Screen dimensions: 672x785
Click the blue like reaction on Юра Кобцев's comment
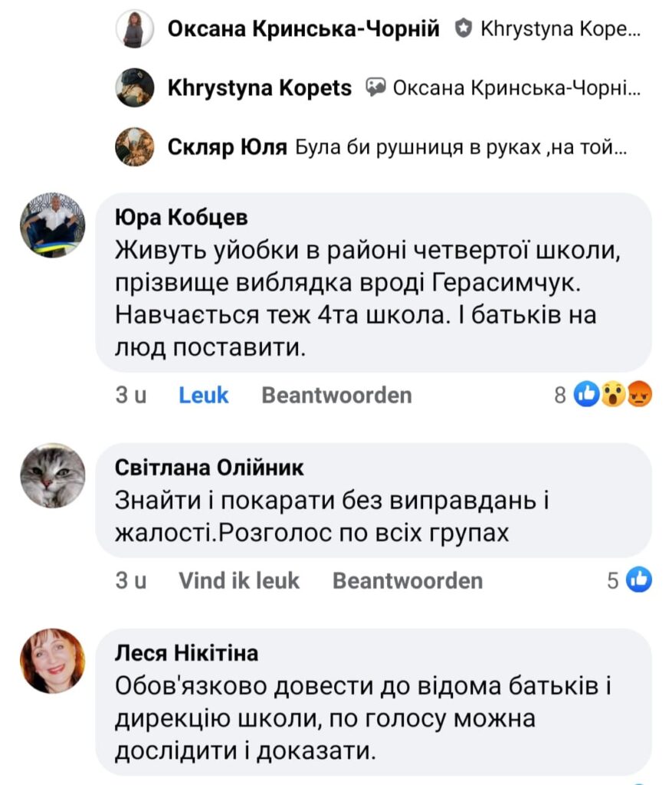586,395
